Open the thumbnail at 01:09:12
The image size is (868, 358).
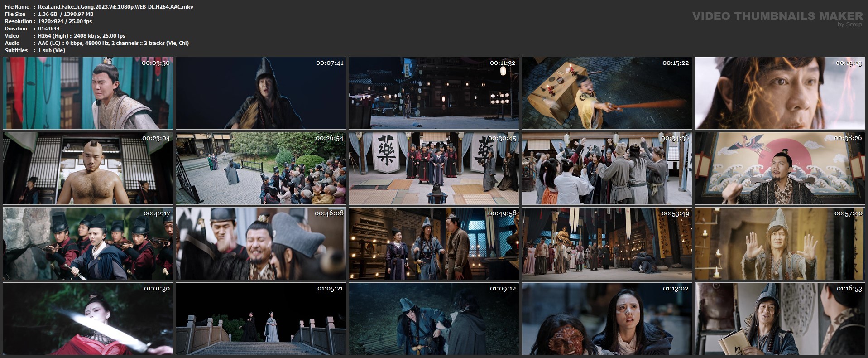[x=434, y=319]
